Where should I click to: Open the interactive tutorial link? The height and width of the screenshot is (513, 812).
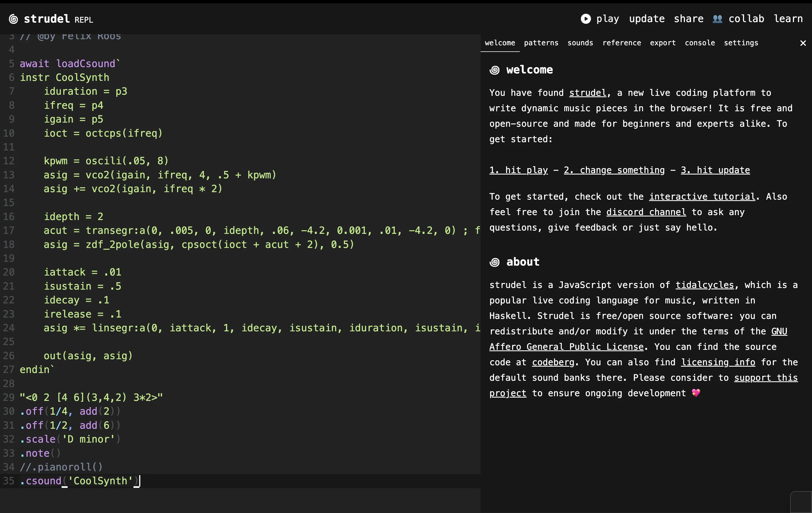point(702,197)
